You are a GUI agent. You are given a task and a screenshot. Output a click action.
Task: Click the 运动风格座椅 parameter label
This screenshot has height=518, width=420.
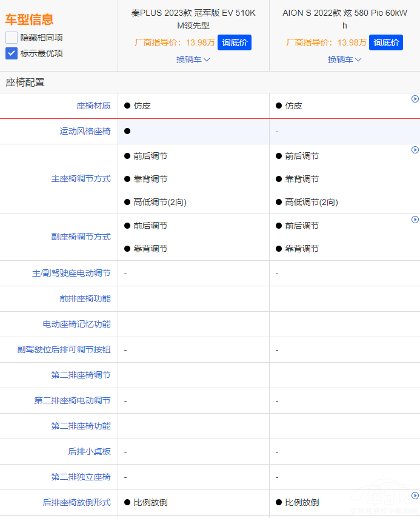click(x=85, y=132)
